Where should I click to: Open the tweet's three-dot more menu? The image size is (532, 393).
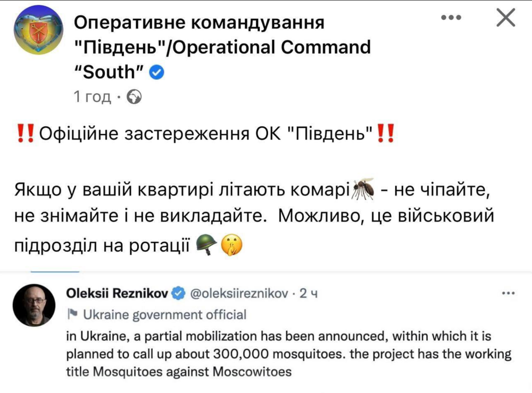click(x=509, y=293)
